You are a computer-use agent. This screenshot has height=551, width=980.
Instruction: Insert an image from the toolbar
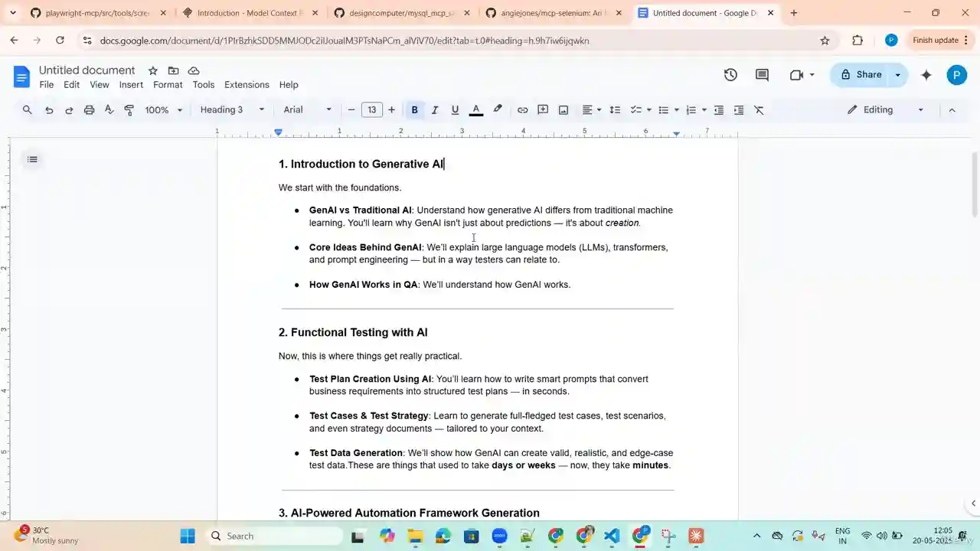pos(563,110)
